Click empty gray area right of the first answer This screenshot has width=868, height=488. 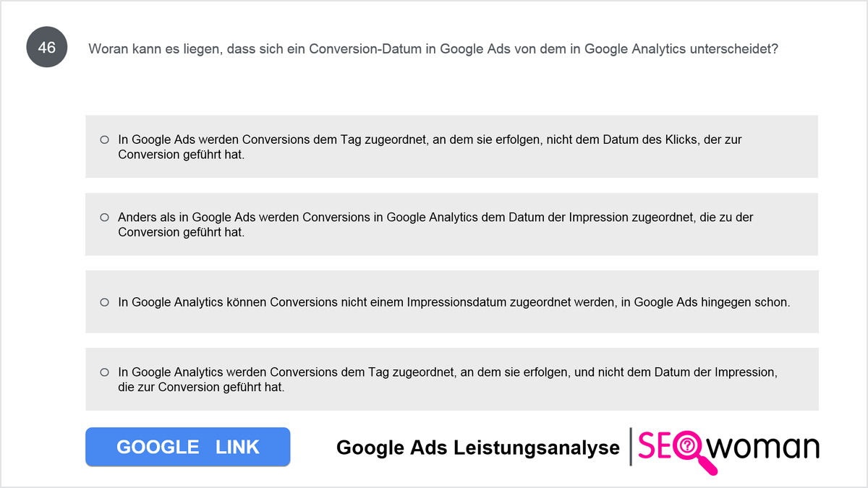[780, 147]
